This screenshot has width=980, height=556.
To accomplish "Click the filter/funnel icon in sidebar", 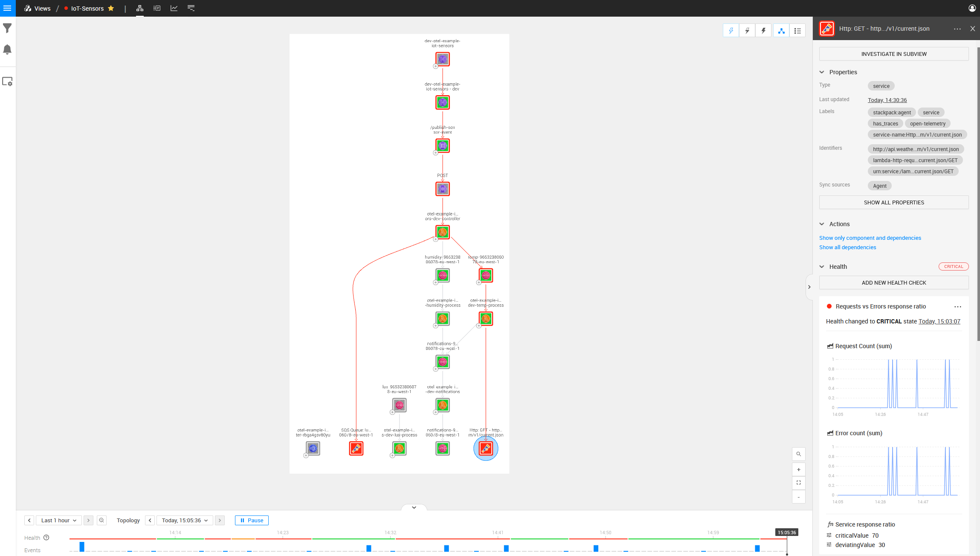I will click(8, 28).
